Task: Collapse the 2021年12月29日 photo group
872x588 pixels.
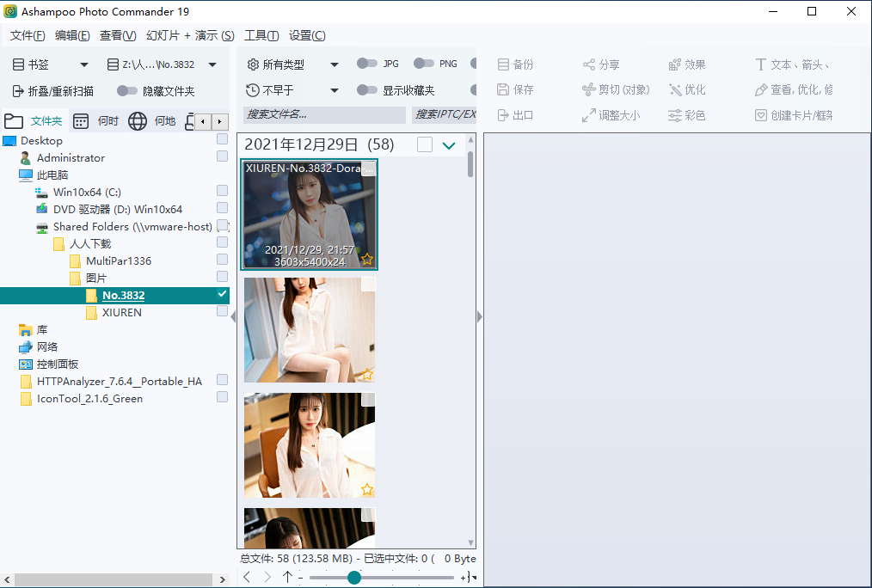Action: point(449,144)
